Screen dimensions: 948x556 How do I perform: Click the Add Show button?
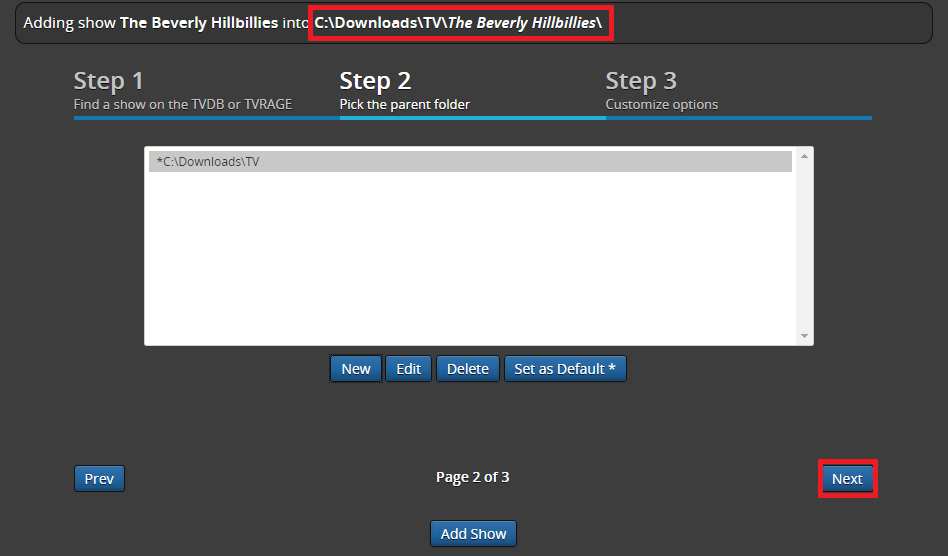point(473,534)
